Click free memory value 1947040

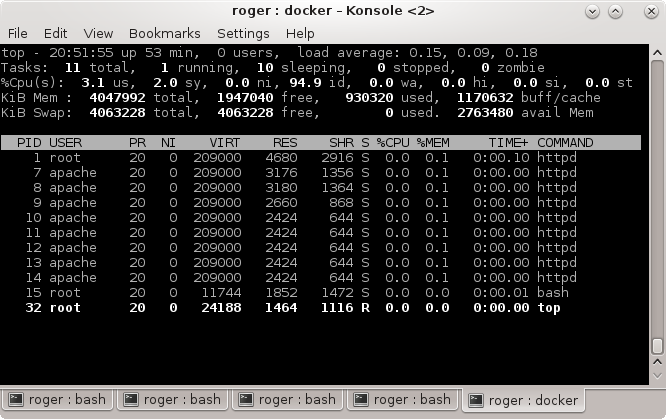[245, 98]
